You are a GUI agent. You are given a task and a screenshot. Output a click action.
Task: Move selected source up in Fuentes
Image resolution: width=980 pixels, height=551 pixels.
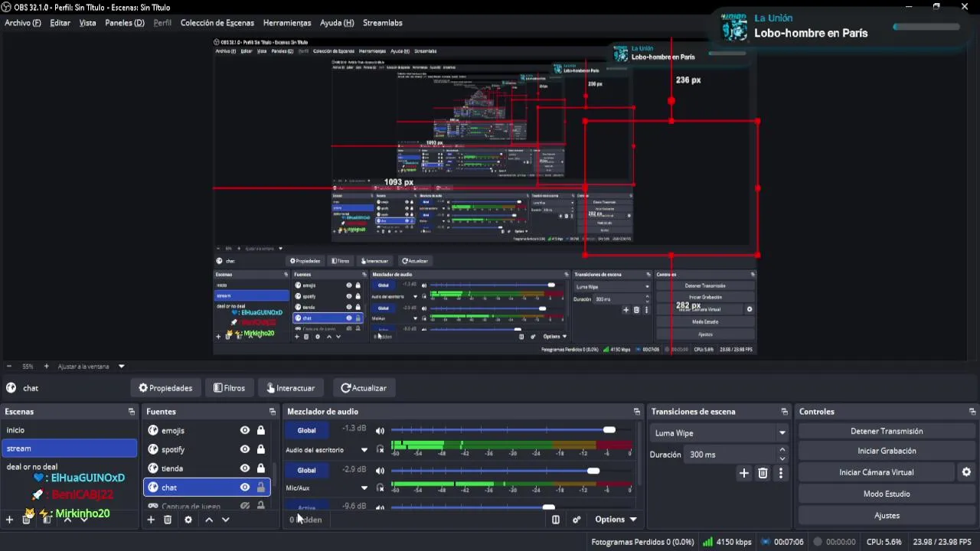click(208, 520)
